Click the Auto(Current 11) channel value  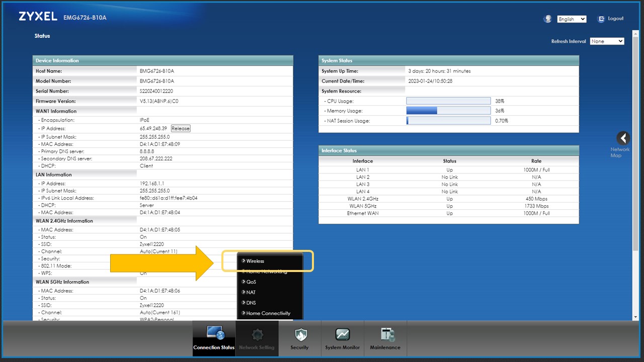[158, 251]
